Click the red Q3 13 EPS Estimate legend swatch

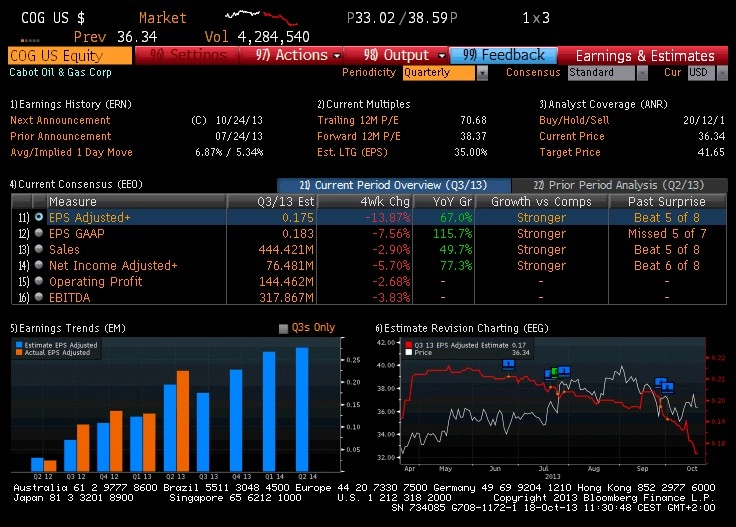coord(409,345)
